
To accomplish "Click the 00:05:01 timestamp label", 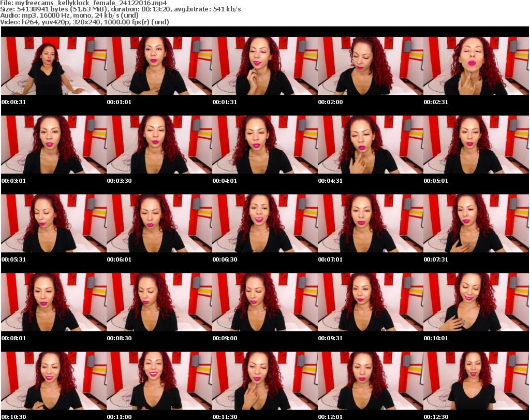I will (436, 181).
